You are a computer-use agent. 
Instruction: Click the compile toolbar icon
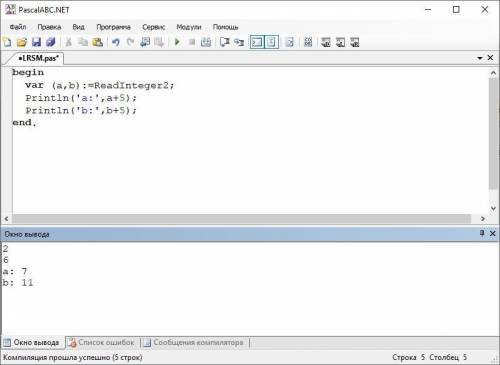pyautogui.click(x=206, y=42)
